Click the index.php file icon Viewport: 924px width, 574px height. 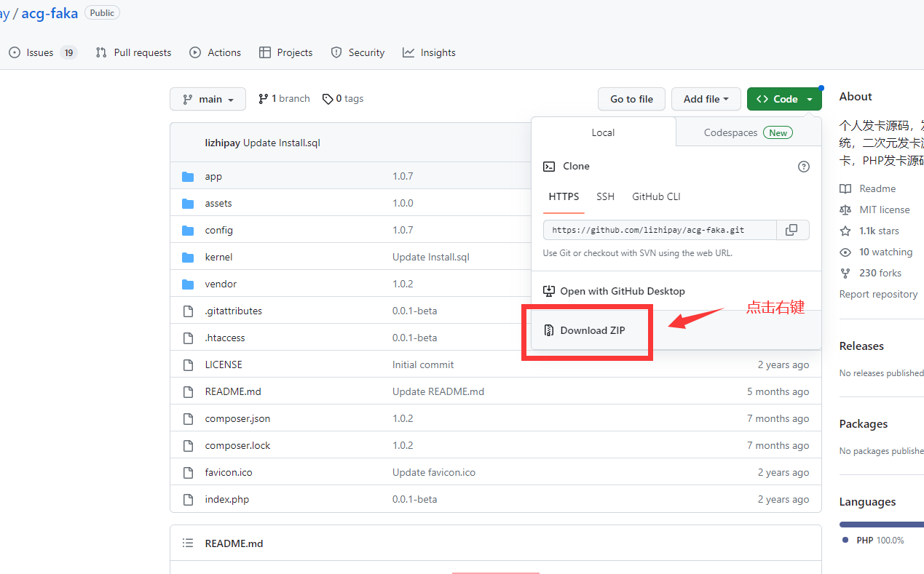189,500
